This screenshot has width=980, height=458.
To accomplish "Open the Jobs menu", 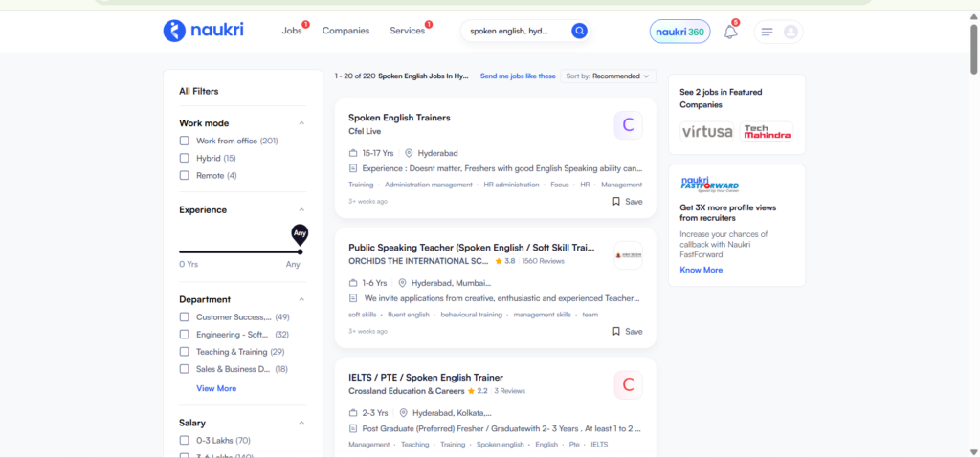I will click(292, 31).
